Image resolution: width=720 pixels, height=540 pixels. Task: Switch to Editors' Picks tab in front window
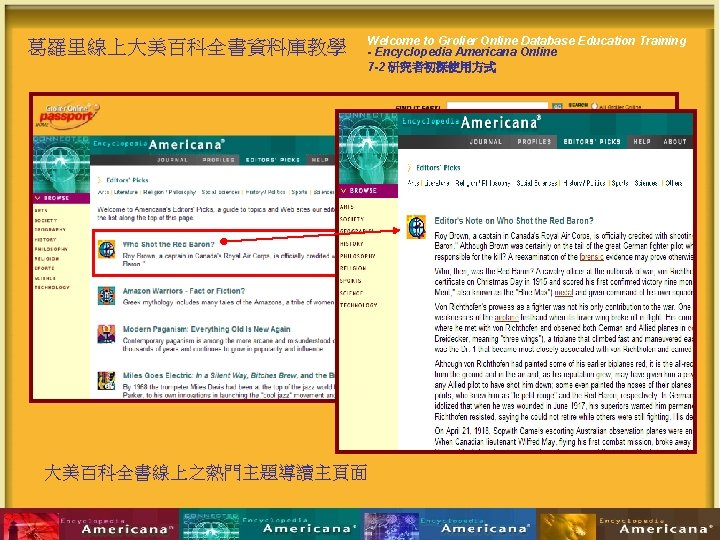(592, 141)
